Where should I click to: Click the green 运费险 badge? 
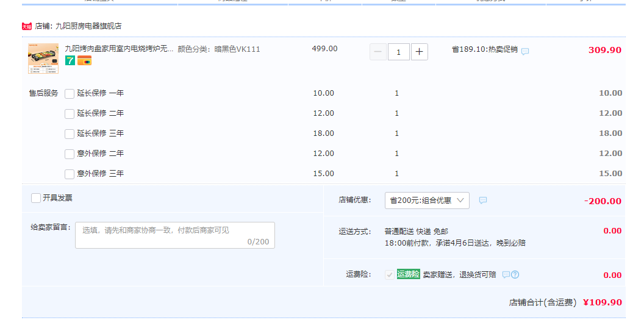(x=408, y=274)
